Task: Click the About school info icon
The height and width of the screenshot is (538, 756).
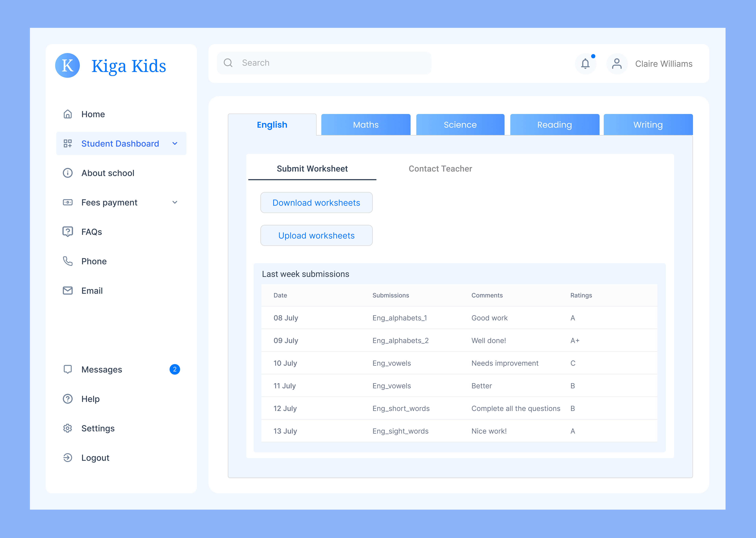Action: pos(68,173)
